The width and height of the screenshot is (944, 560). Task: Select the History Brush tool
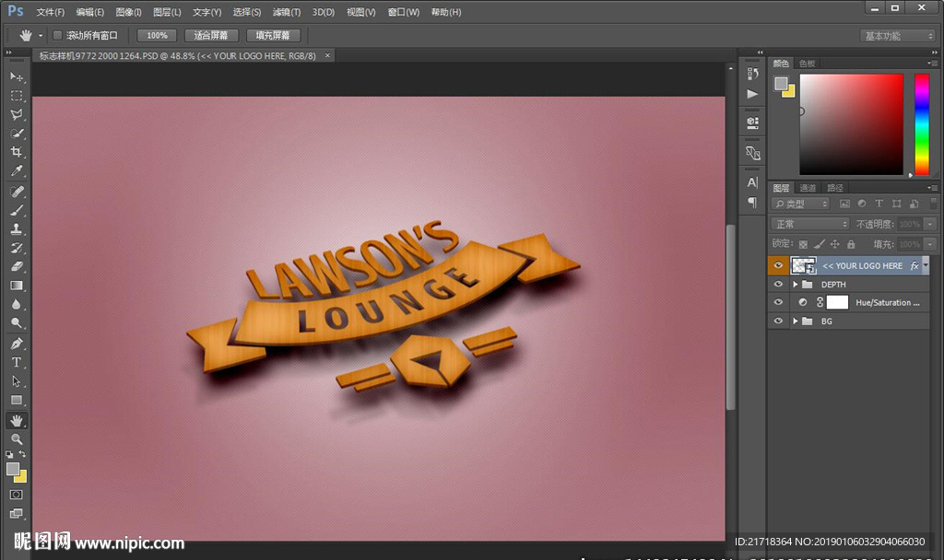[17, 248]
